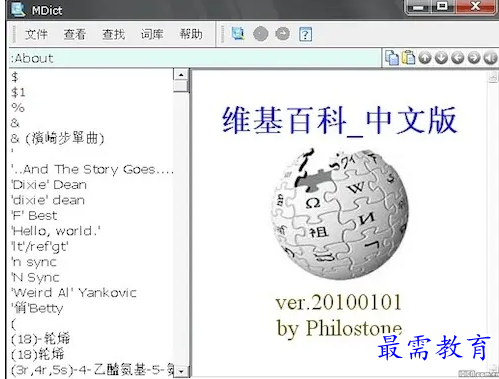The width and height of the screenshot is (499, 379).
Task: Select the entry 'F' Best
Action: [x=34, y=216]
